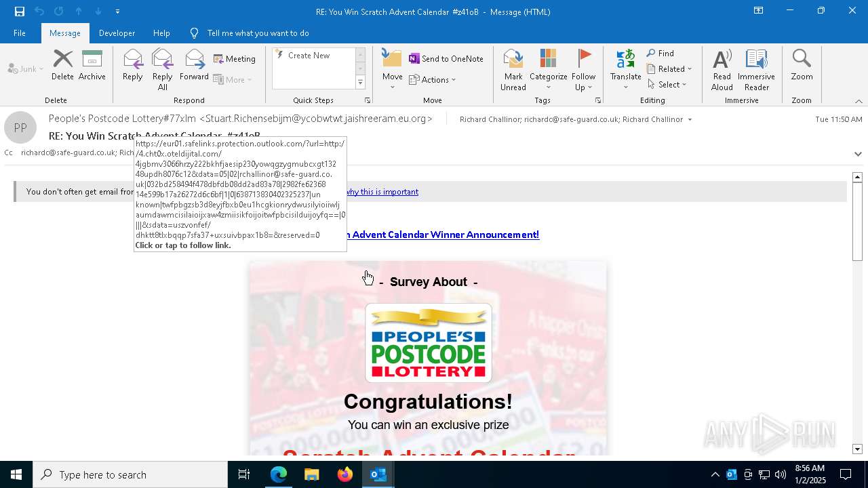Open the Junk dropdown

pos(26,68)
